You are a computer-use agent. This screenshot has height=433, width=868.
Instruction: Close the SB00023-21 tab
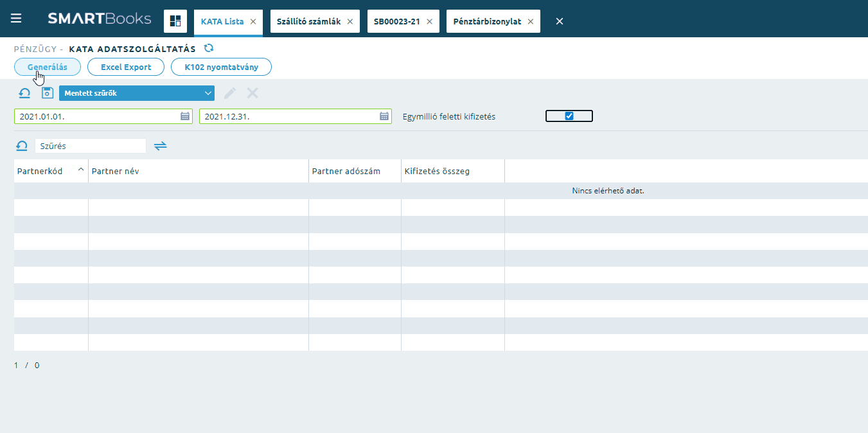[x=429, y=21]
